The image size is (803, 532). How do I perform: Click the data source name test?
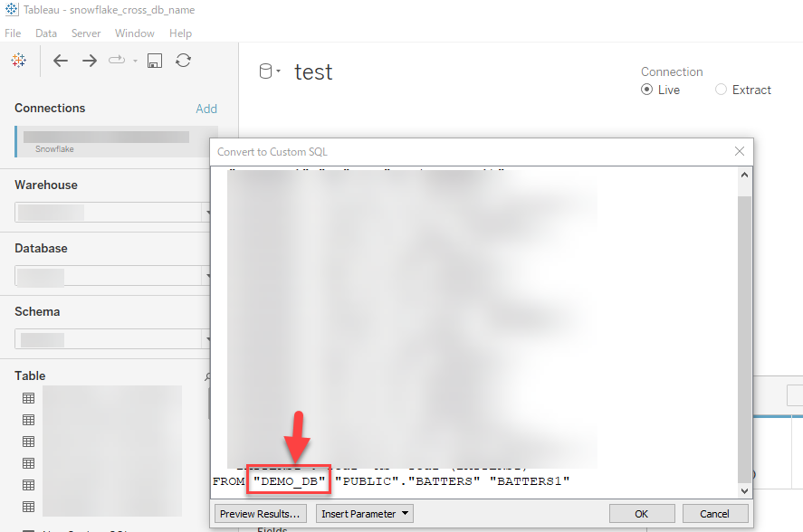coord(313,72)
